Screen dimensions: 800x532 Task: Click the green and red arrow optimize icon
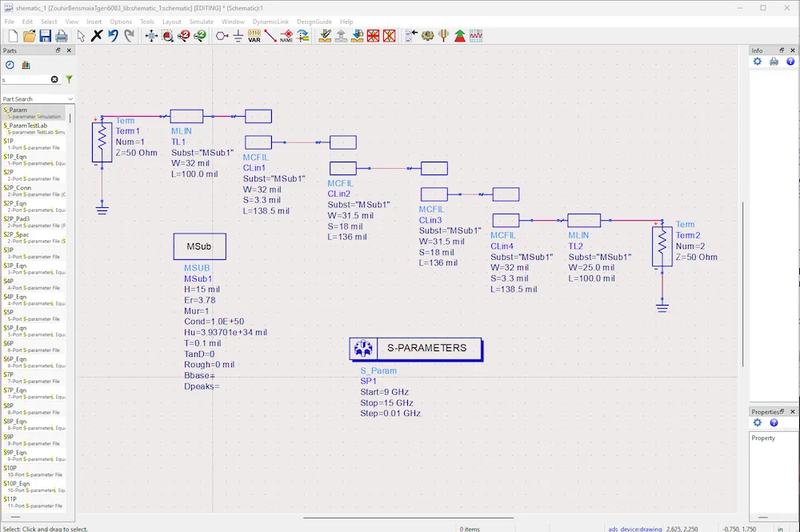460,36
